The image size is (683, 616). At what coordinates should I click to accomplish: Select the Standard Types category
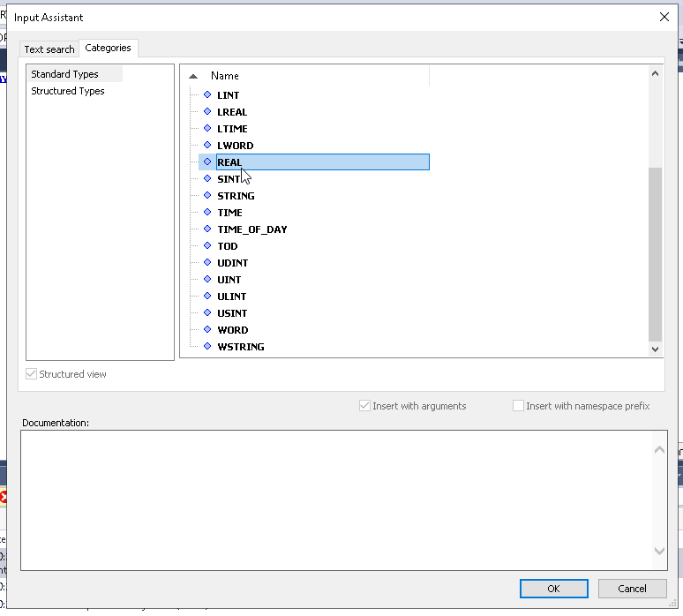tap(74, 74)
